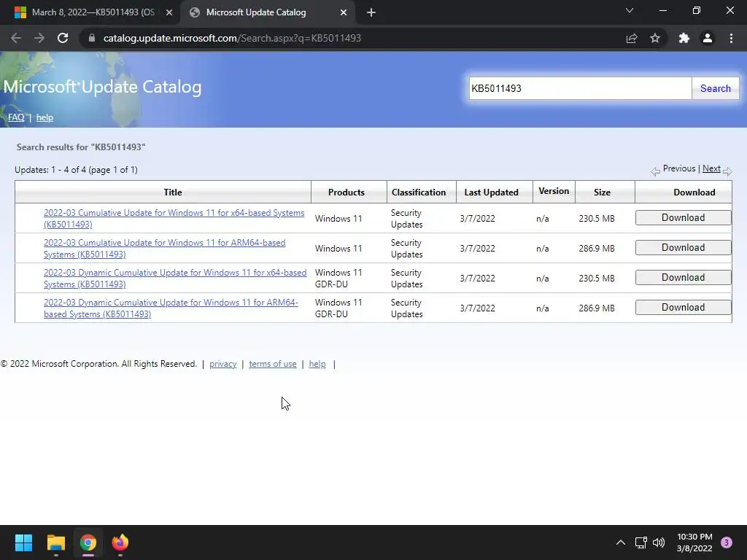Click Windows 11 GDR-DU in third row

pyautogui.click(x=338, y=279)
